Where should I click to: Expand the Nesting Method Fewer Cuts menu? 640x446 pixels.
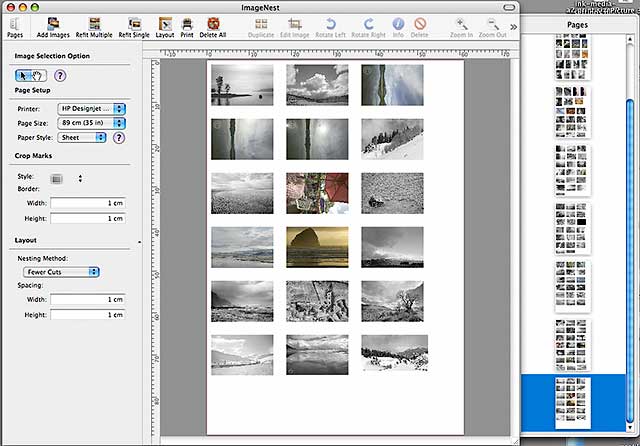tap(61, 272)
